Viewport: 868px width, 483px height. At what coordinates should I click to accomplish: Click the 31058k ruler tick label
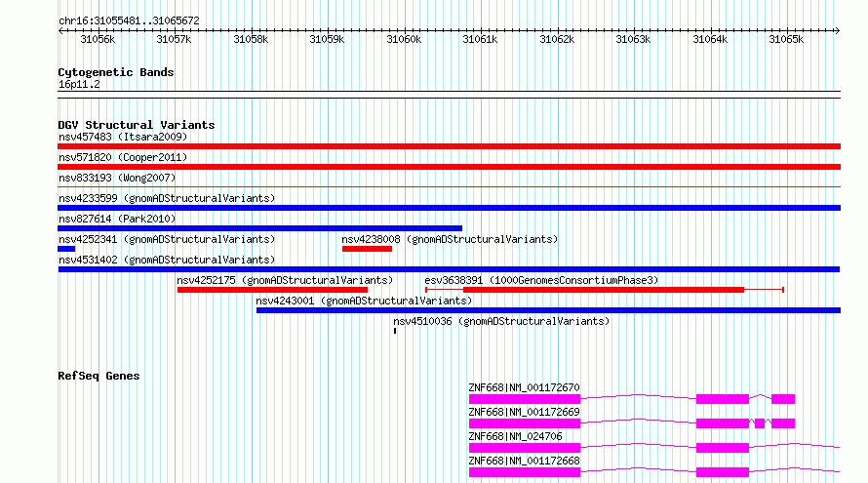coord(251,40)
